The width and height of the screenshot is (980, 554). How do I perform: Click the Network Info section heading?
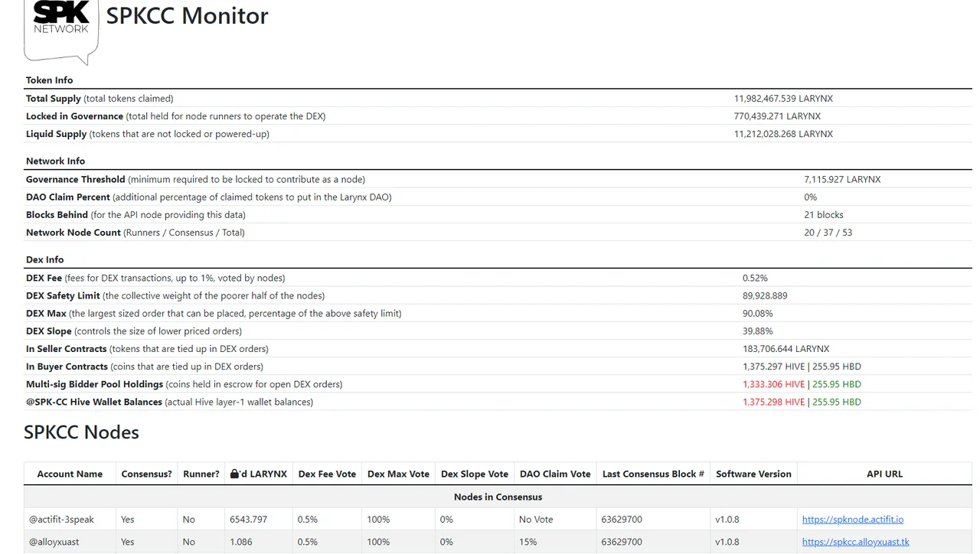point(55,161)
